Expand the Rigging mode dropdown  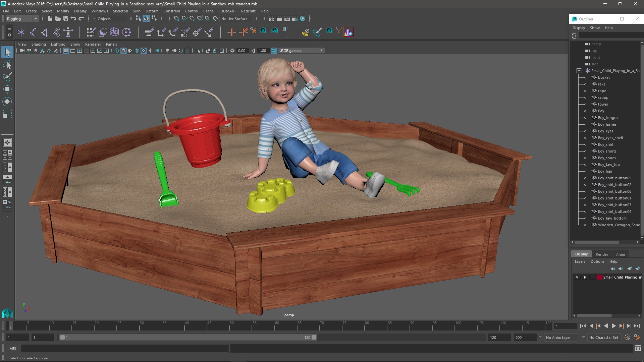tap(35, 18)
